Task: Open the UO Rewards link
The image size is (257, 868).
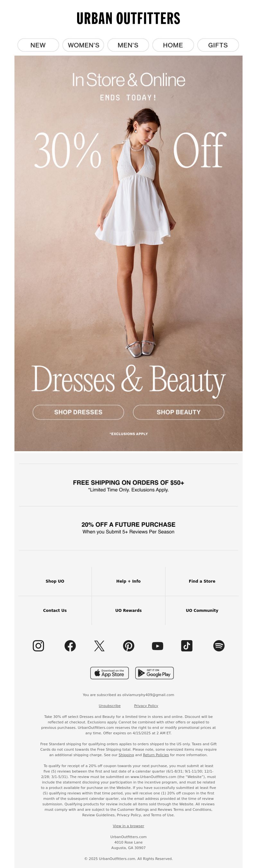Action: click(128, 610)
